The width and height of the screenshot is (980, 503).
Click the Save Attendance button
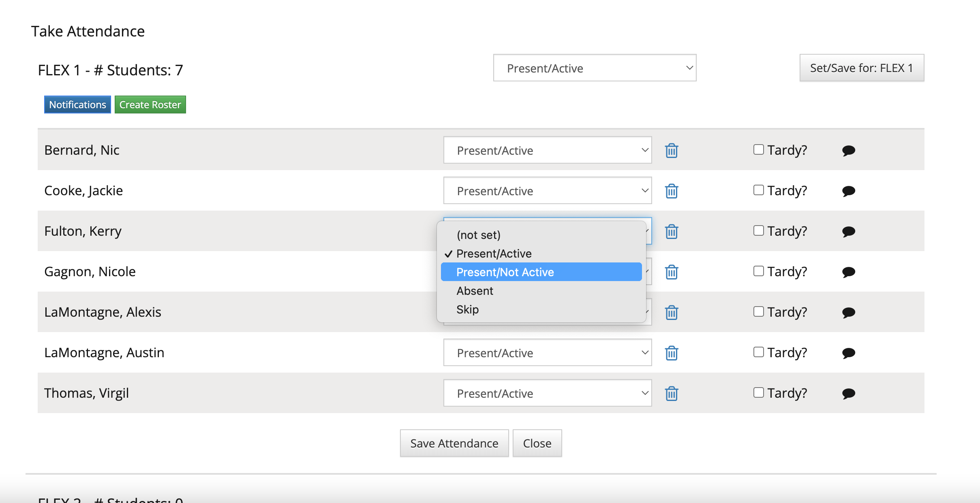[454, 443]
